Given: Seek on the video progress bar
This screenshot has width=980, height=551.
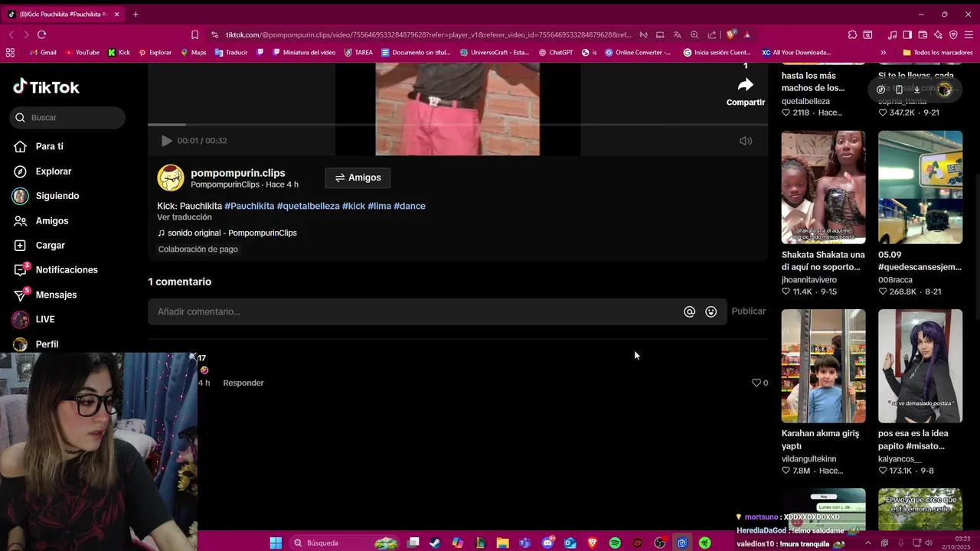Looking at the screenshot, I should pos(458,124).
